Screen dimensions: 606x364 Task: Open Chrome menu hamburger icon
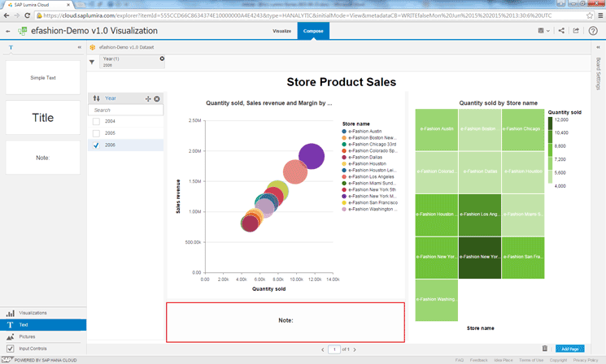(600, 15)
